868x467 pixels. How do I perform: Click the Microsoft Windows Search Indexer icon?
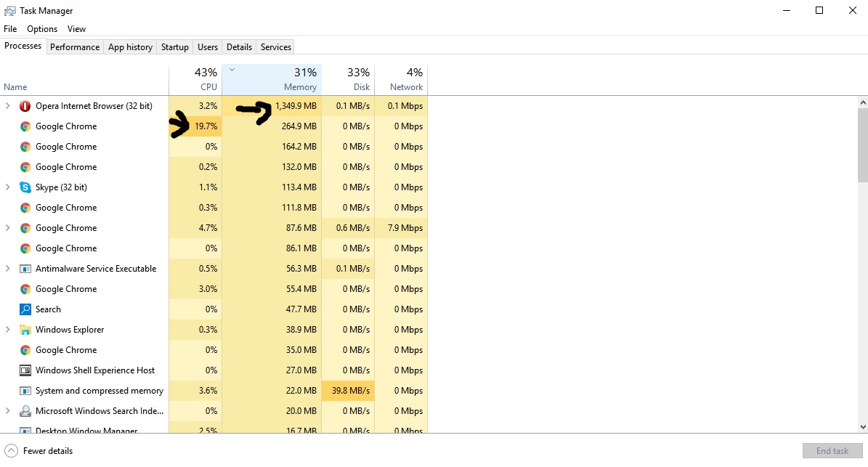[25, 411]
